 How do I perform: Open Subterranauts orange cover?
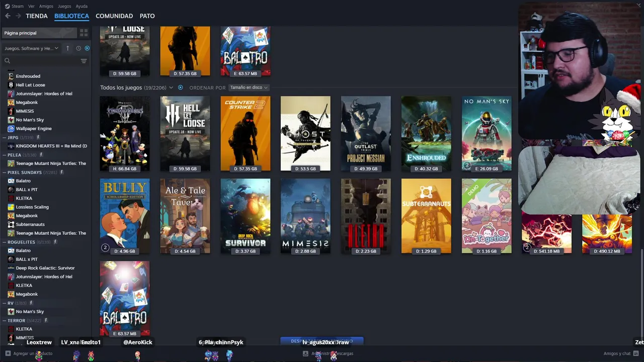pyautogui.click(x=426, y=216)
